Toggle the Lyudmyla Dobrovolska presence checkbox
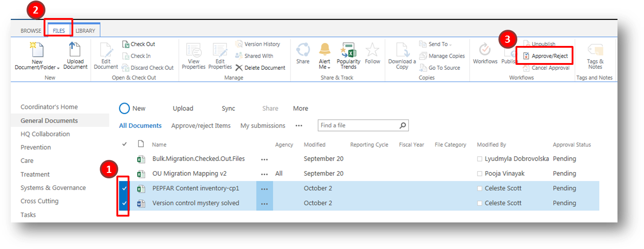Image resolution: width=644 pixels, height=249 pixels. [480, 159]
